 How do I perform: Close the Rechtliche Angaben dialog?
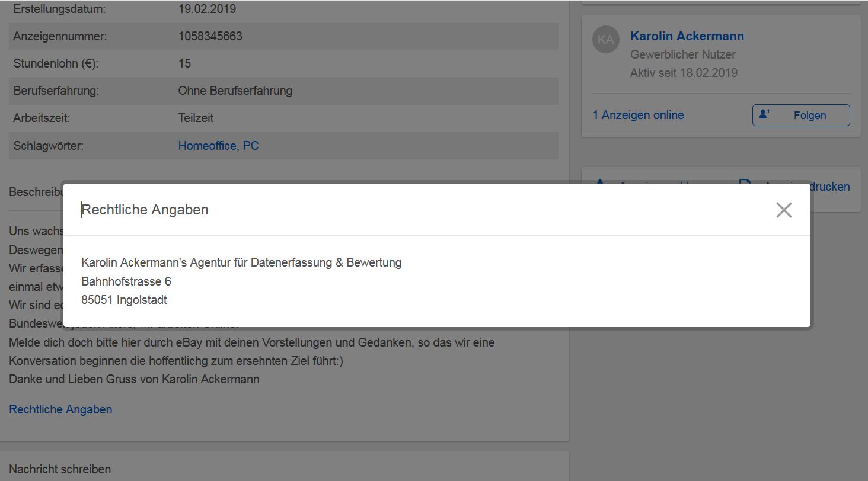pos(784,210)
